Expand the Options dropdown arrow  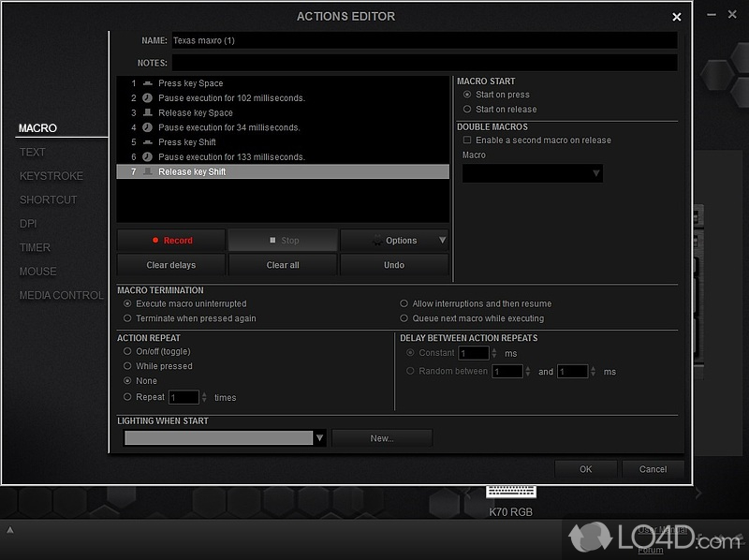click(442, 241)
